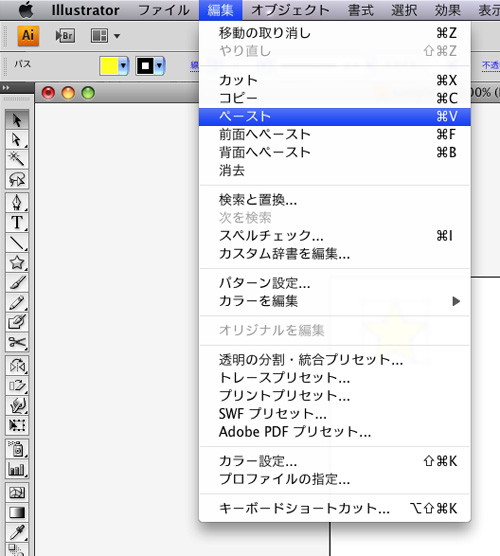Choose 消去 menu item

335,171
